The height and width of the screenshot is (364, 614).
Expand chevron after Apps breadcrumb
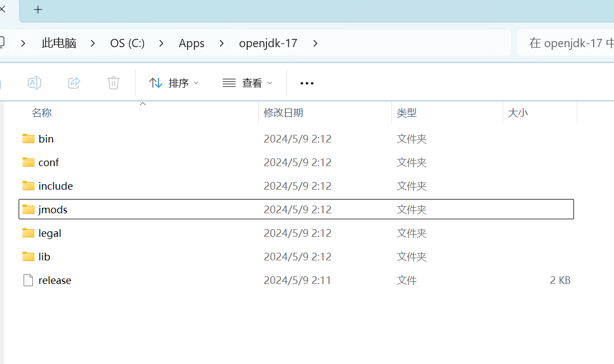[221, 43]
